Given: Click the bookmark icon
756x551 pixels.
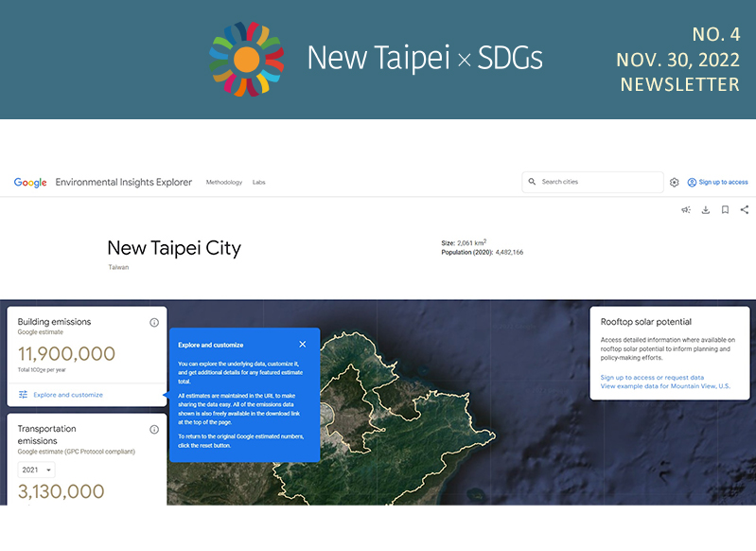Looking at the screenshot, I should (x=725, y=210).
